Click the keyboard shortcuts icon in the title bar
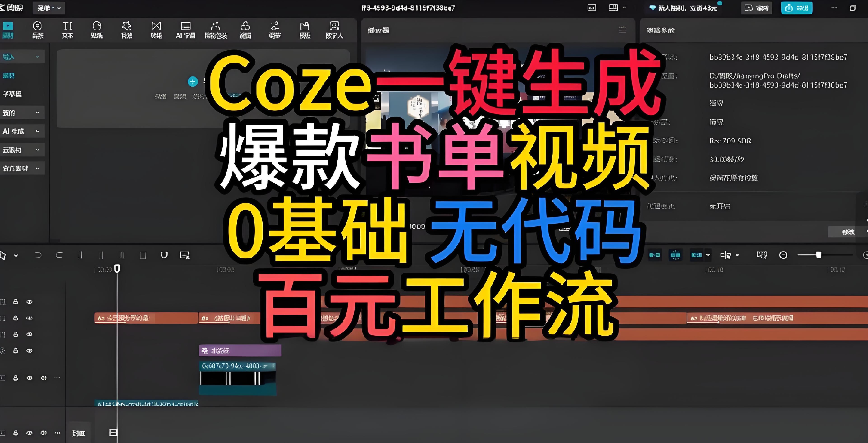The image size is (868, 443). (592, 8)
